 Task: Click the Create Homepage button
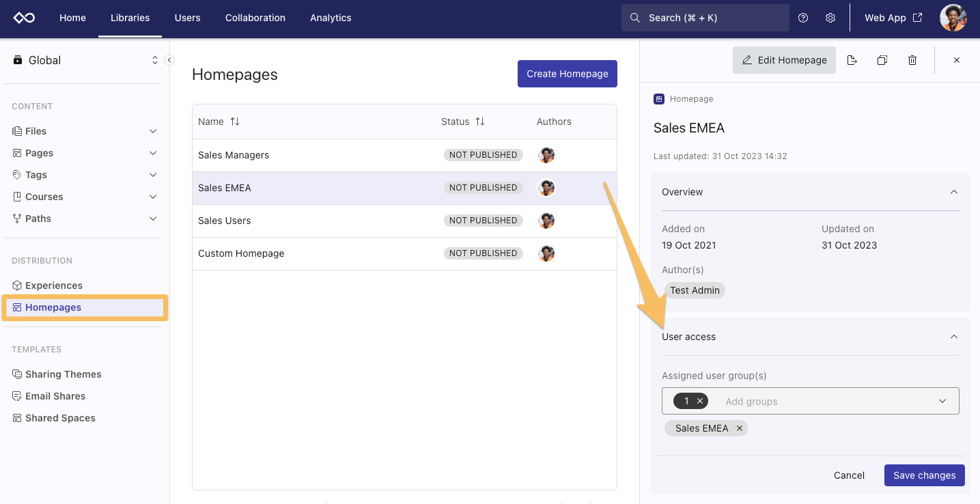click(x=568, y=74)
